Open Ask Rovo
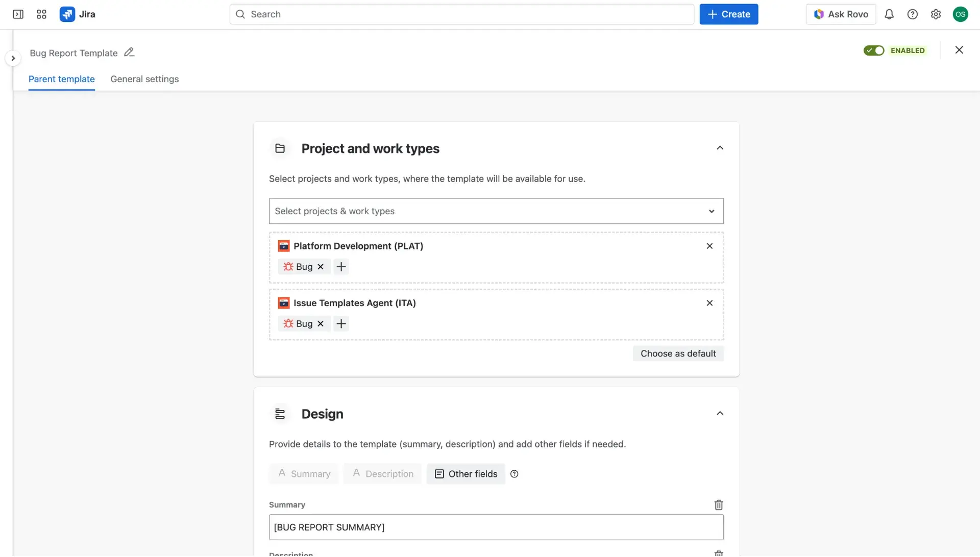Screen dimensions: 980x557 pos(841,14)
